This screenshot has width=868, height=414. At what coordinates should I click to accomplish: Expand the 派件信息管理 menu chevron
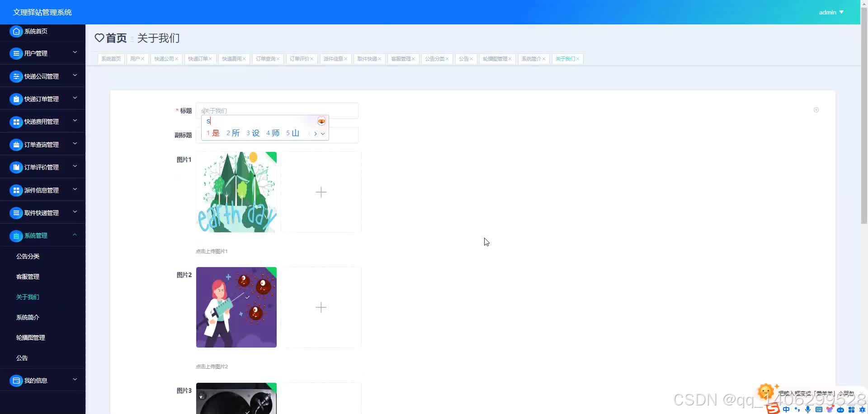coord(75,189)
